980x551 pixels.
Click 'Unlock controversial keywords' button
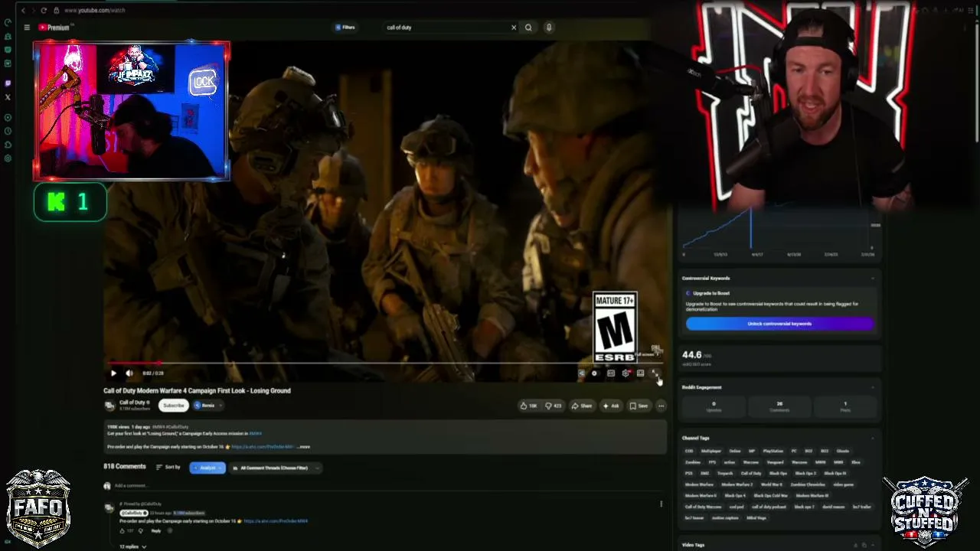(x=779, y=324)
